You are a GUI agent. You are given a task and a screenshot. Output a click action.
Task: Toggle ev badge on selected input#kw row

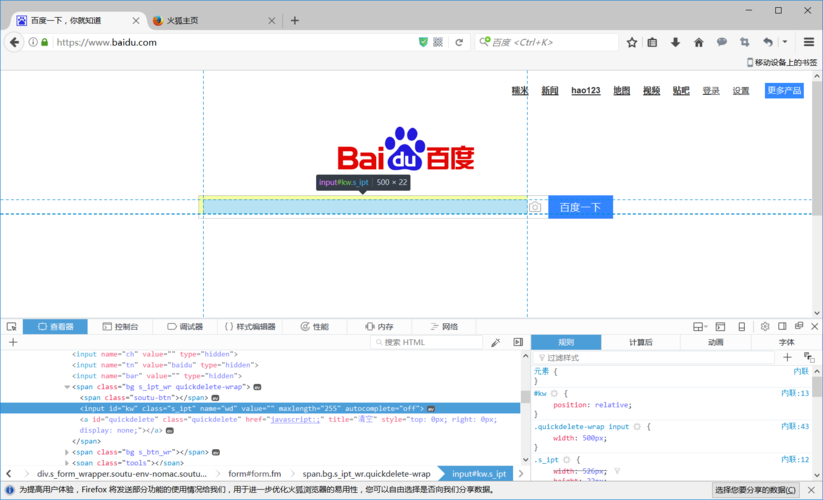point(430,409)
